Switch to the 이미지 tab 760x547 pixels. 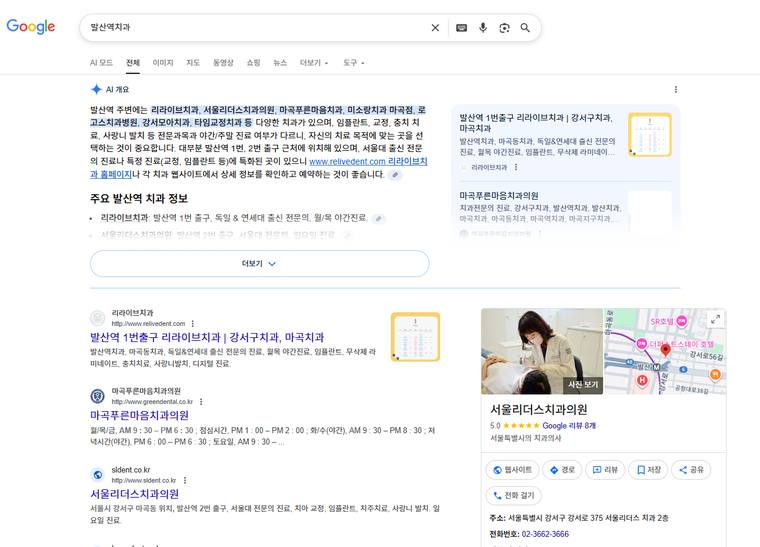[163, 63]
